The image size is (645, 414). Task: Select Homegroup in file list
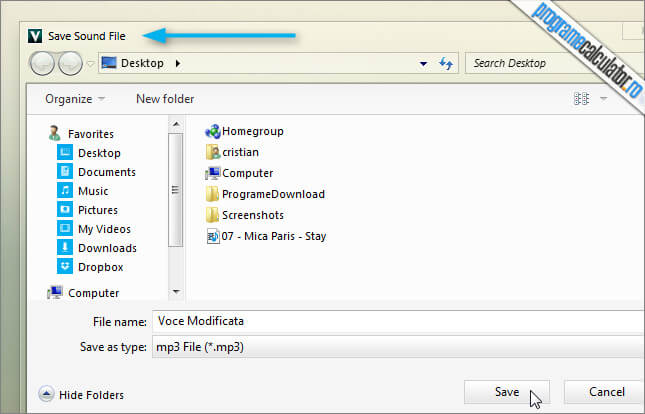pos(253,132)
